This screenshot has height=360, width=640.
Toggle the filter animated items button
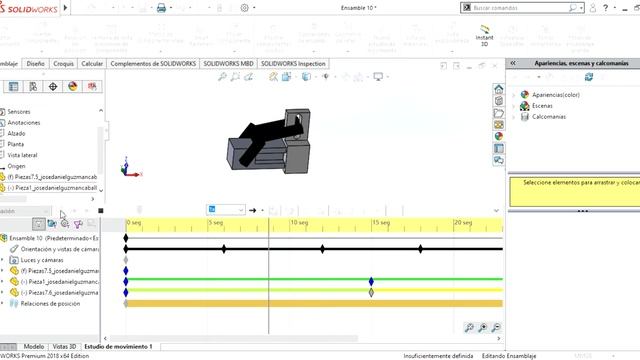click(x=52, y=224)
